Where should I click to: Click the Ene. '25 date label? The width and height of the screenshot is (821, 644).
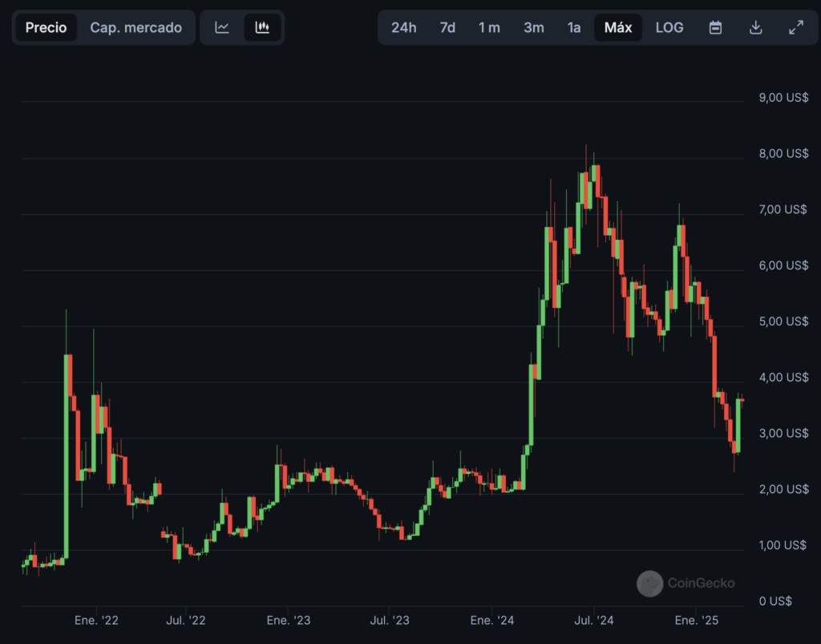(697, 621)
